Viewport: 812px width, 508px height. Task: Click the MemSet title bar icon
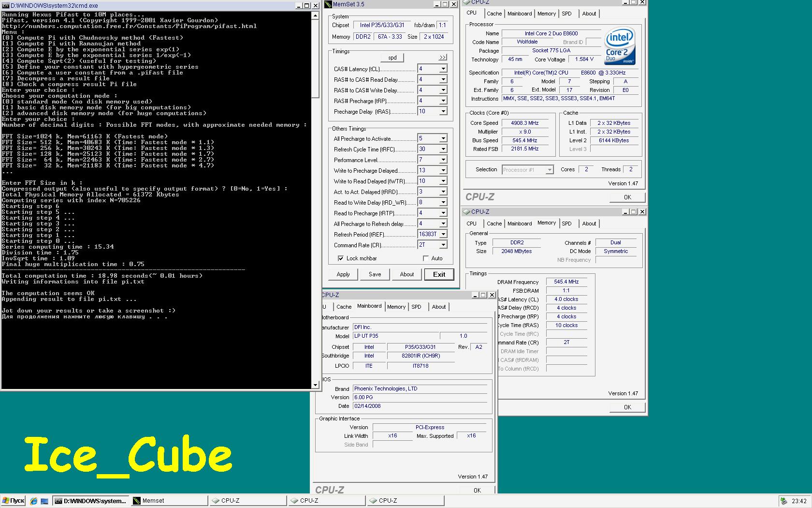click(328, 4)
